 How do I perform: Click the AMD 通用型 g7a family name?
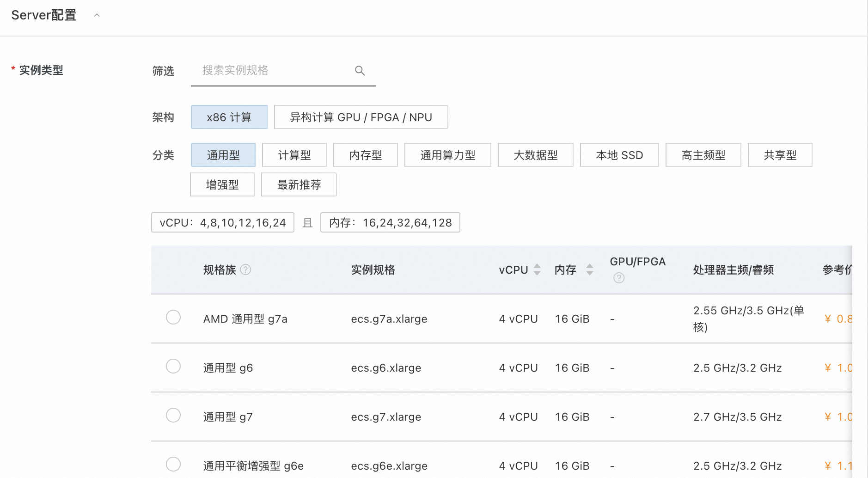pos(245,319)
